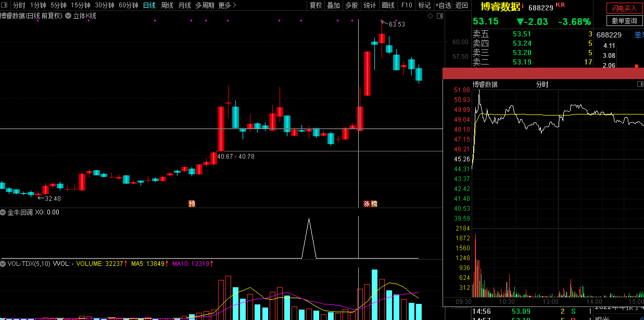
Task: Expand the 更多 periods menu
Action: (228, 5)
